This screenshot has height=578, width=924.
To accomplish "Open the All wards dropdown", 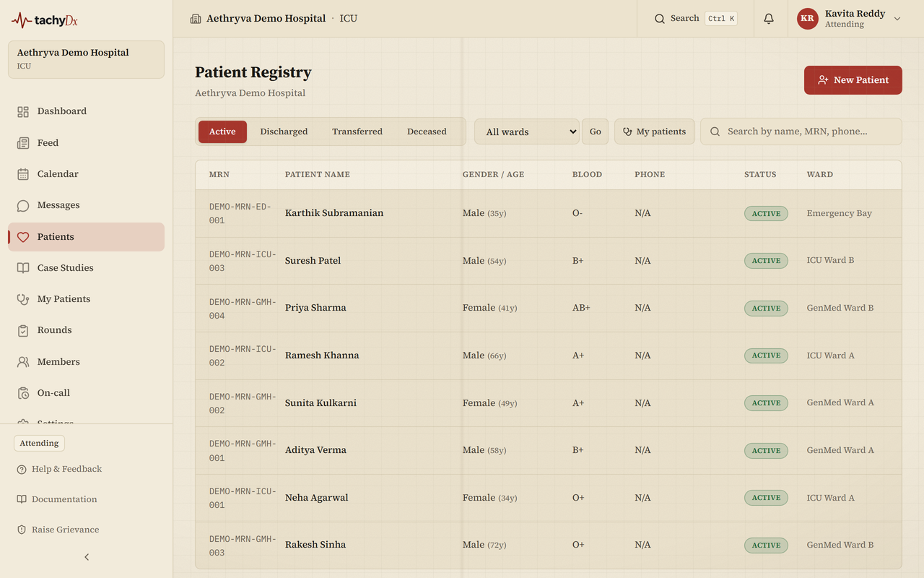I will pyautogui.click(x=527, y=131).
